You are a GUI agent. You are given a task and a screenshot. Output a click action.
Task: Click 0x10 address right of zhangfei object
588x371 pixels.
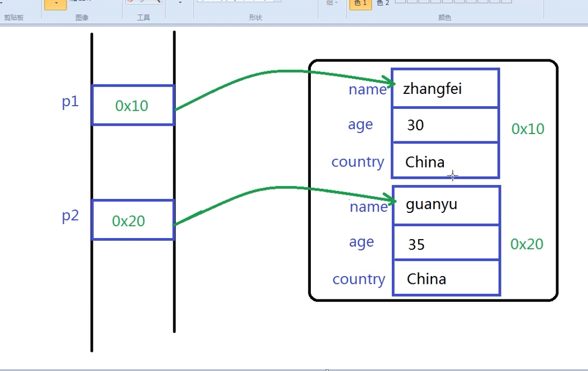tap(528, 129)
